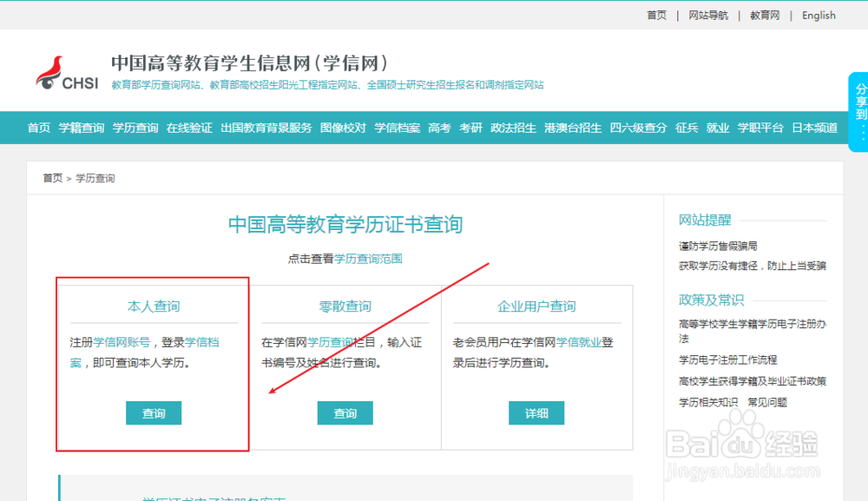This screenshot has height=501, width=868.
Task: Click 查询 button under 零散查询
Action: [345, 413]
